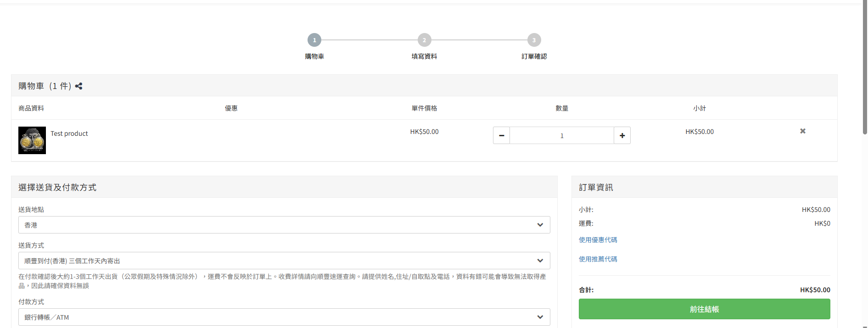Click the 購物車 step label
This screenshot has width=868, height=328.
pyautogui.click(x=314, y=56)
